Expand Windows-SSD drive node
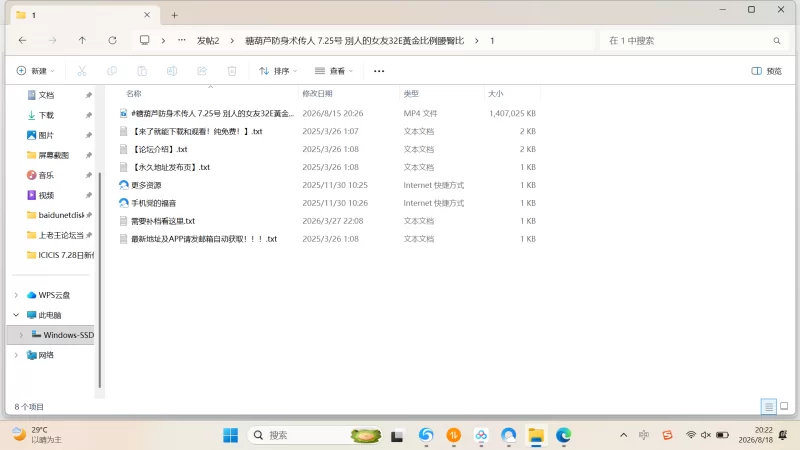 (21, 335)
